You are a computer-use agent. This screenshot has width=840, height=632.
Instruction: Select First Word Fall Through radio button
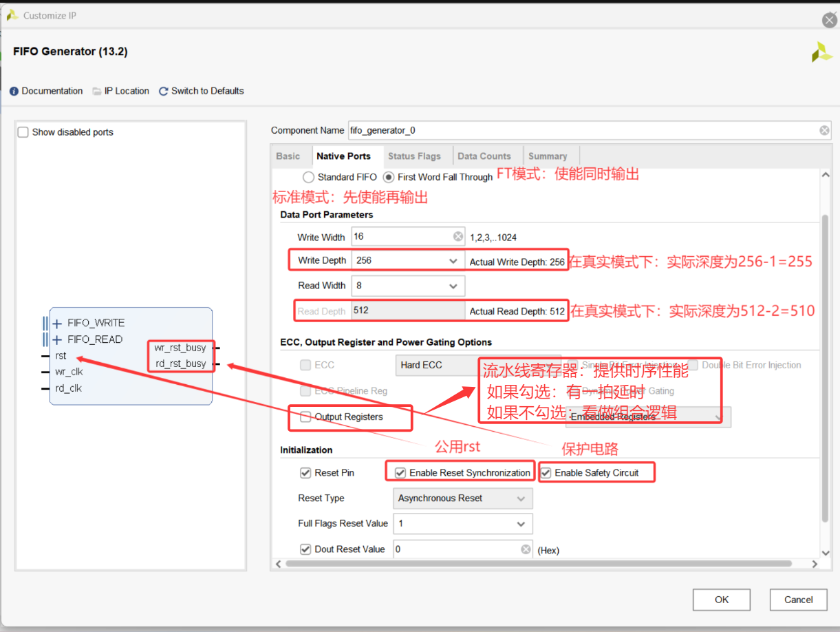[x=389, y=177]
